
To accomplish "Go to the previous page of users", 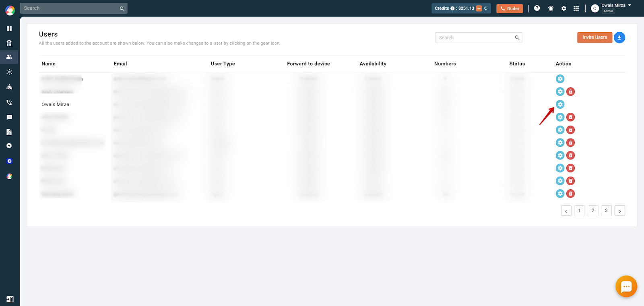I will pyautogui.click(x=566, y=211).
